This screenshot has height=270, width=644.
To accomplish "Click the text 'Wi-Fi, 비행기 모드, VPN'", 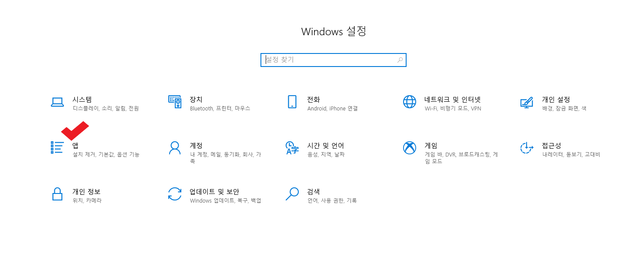I will [453, 109].
